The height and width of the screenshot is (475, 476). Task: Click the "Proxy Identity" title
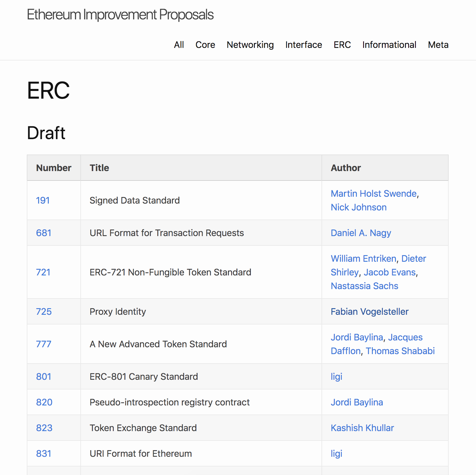pyautogui.click(x=118, y=312)
